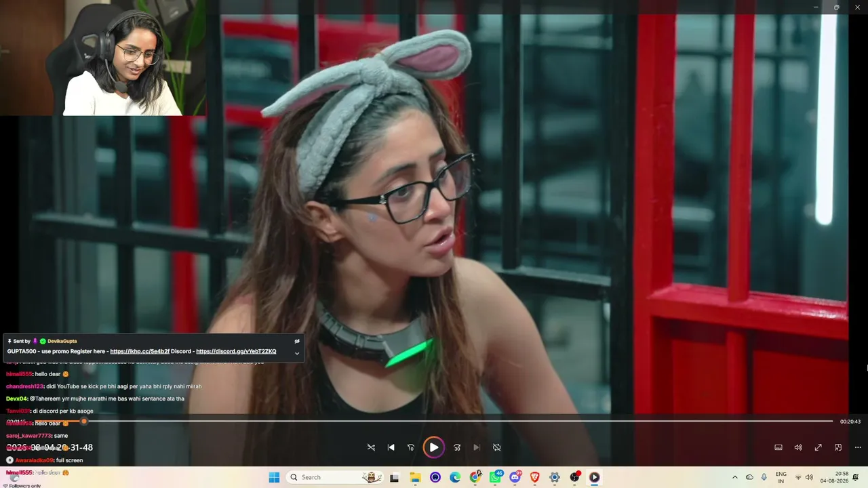Image resolution: width=868 pixels, height=488 pixels.
Task: Toggle repeat mode in the player
Action: (496, 447)
